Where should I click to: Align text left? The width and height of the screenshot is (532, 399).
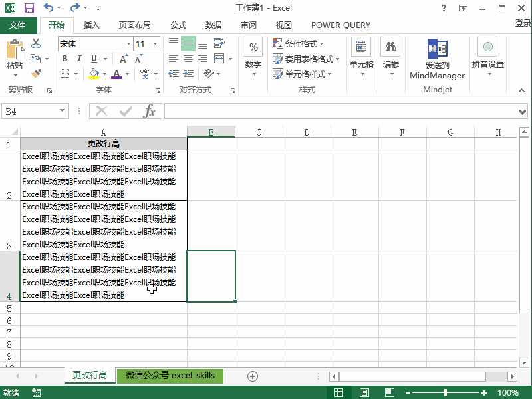coord(174,59)
